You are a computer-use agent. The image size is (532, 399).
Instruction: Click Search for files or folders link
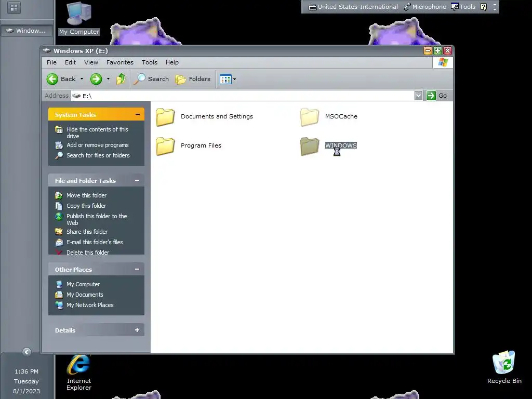tap(98, 155)
